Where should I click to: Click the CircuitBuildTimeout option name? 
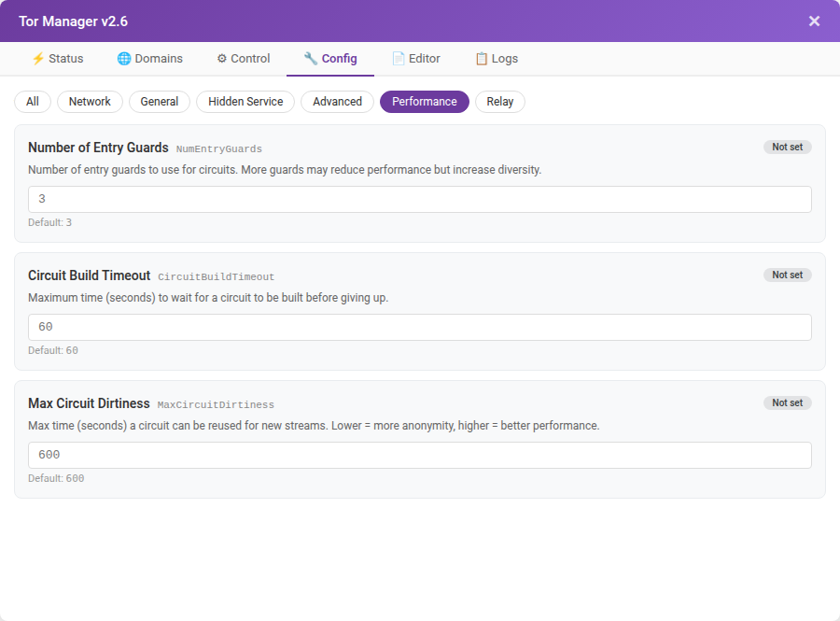coord(216,277)
